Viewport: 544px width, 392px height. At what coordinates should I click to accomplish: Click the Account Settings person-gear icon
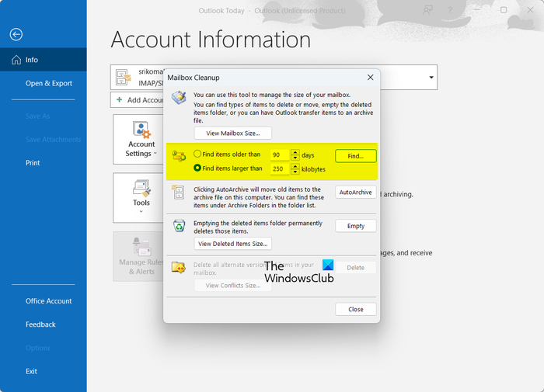[x=141, y=130]
